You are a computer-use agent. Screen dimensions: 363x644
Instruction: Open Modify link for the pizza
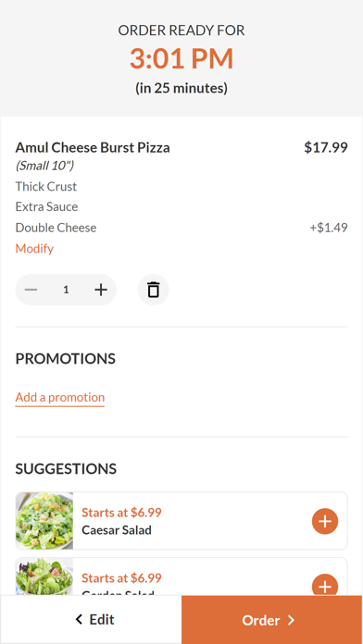tap(34, 249)
